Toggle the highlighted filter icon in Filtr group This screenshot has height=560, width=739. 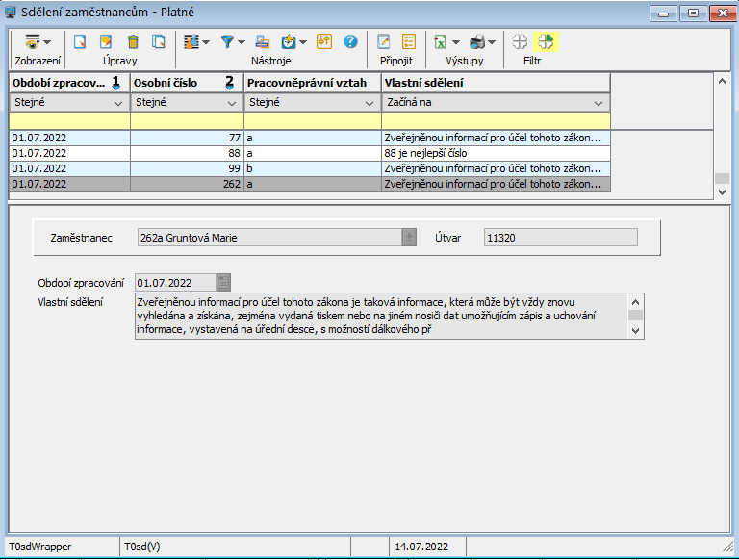546,41
